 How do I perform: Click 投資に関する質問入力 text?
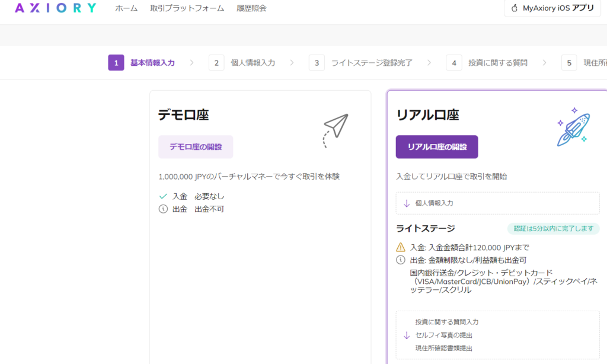click(447, 322)
